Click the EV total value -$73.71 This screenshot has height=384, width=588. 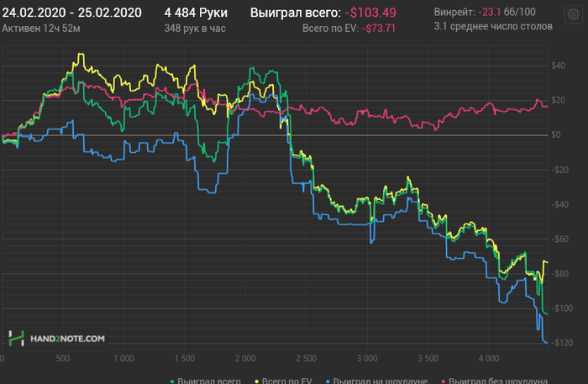379,29
